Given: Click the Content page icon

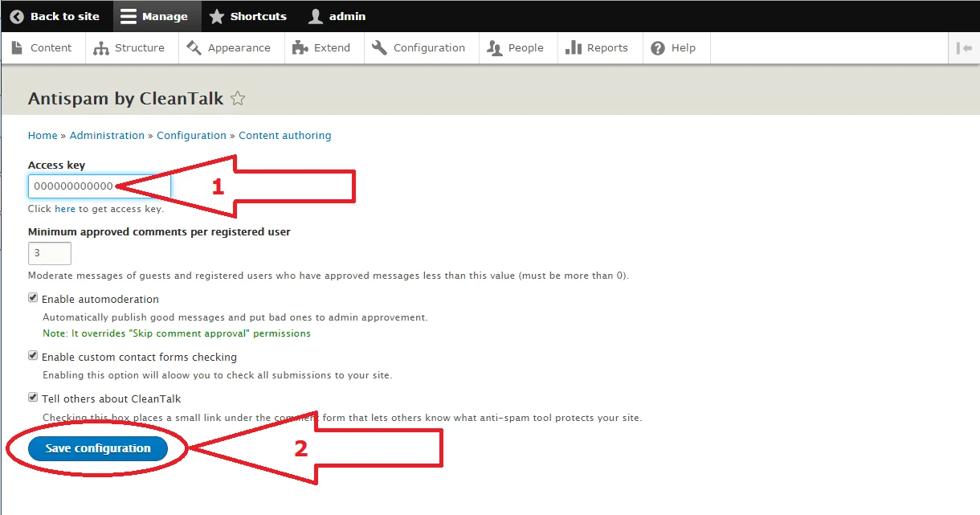Looking at the screenshot, I should coord(17,48).
